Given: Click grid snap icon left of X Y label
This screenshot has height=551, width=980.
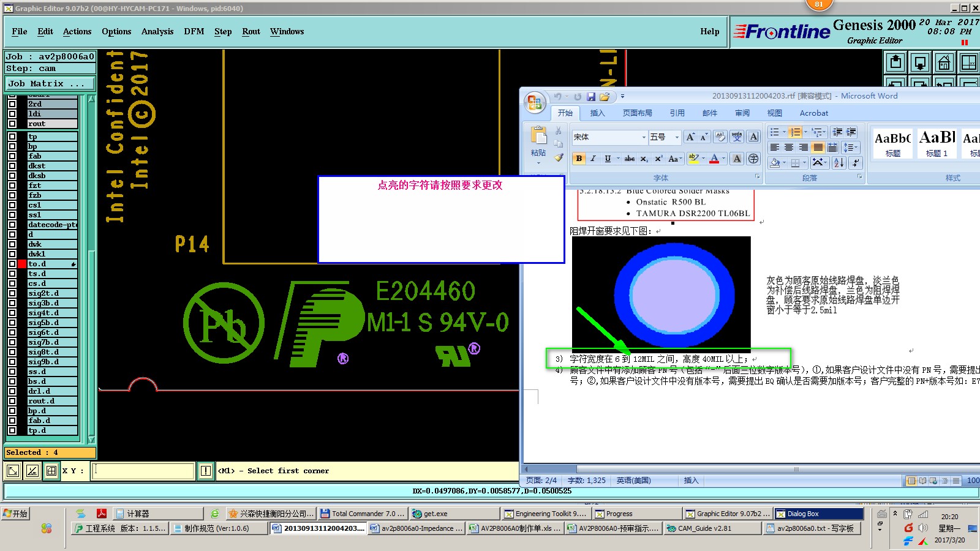Looking at the screenshot, I should coord(51,471).
